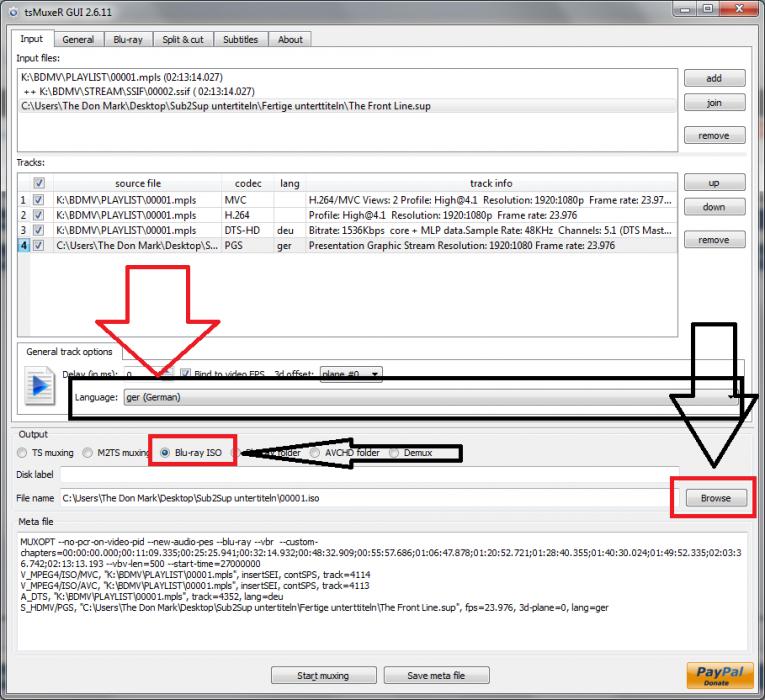
Task: Uncheck track 1 MVC checkbox
Action: (38, 200)
